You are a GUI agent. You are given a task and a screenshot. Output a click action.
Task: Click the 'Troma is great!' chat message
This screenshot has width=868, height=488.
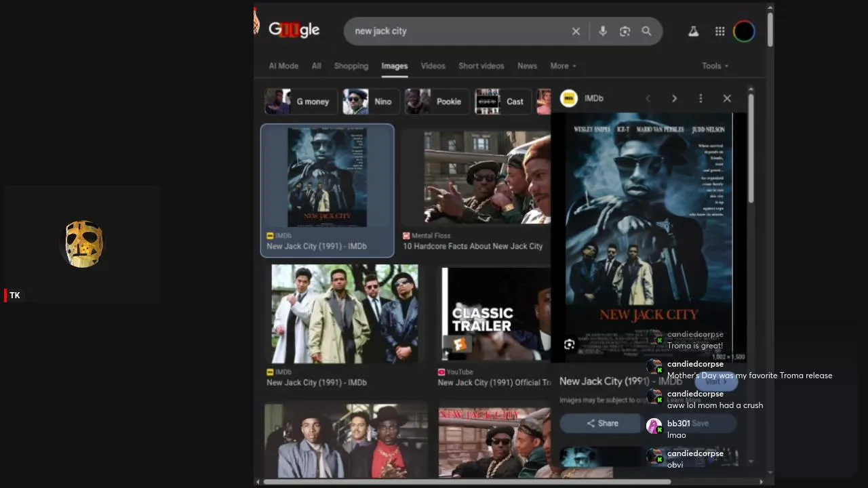tap(695, 346)
